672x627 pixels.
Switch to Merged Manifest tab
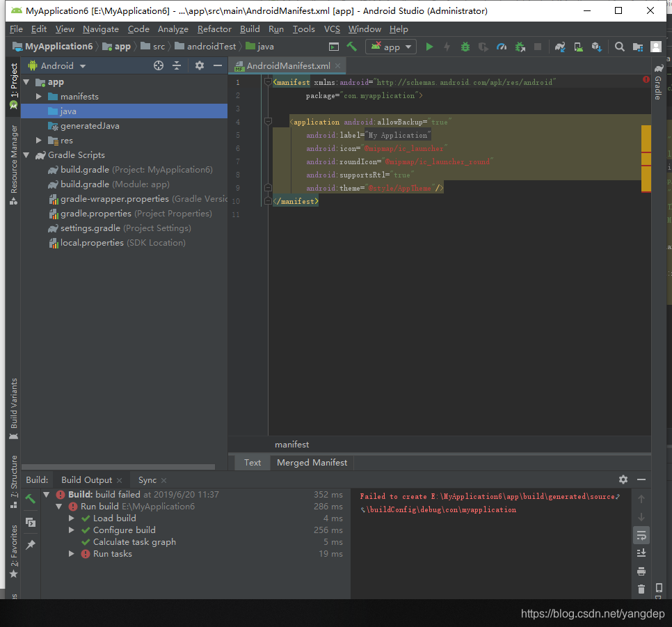(x=312, y=462)
